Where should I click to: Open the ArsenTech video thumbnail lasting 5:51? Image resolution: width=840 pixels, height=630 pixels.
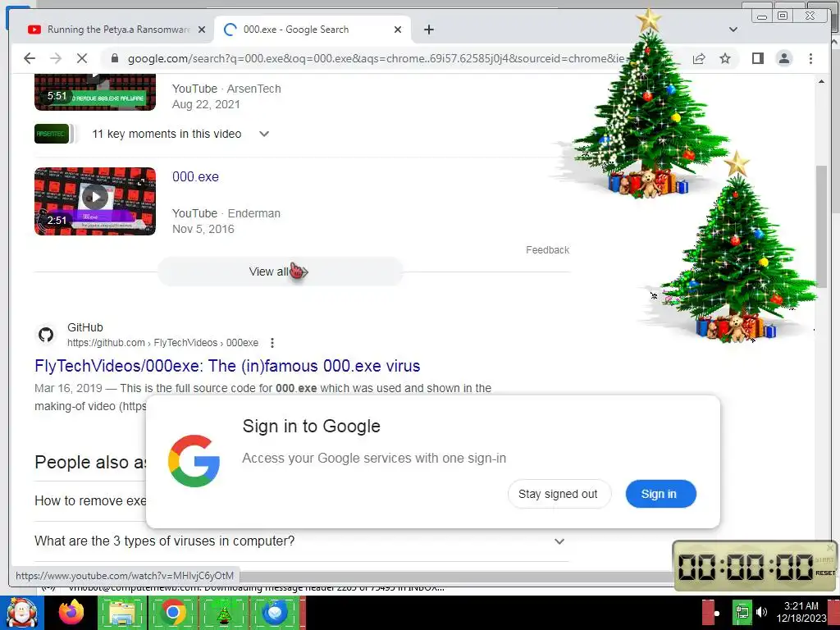coord(95,93)
